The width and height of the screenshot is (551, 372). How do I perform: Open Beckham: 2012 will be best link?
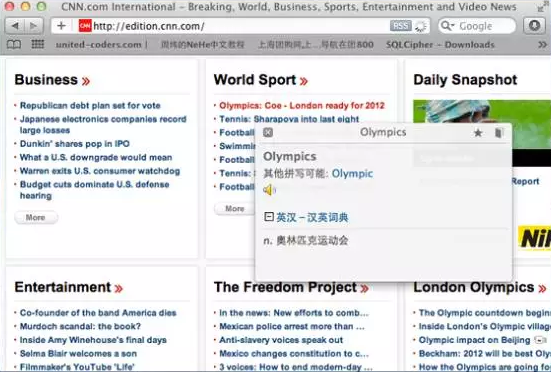485,354
